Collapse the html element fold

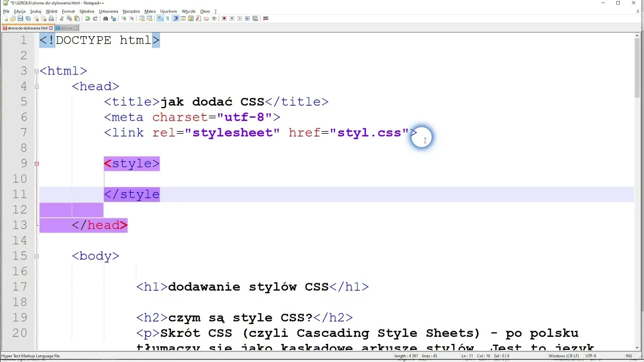(x=36, y=71)
